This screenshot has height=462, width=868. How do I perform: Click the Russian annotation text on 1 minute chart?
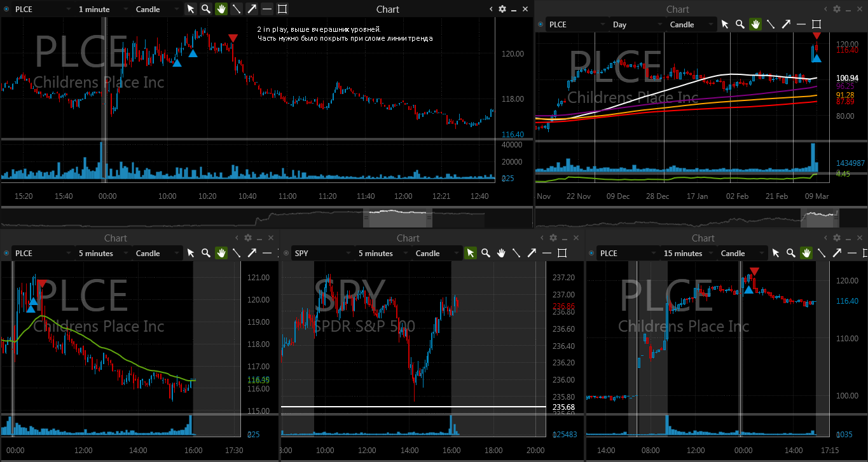(345, 34)
